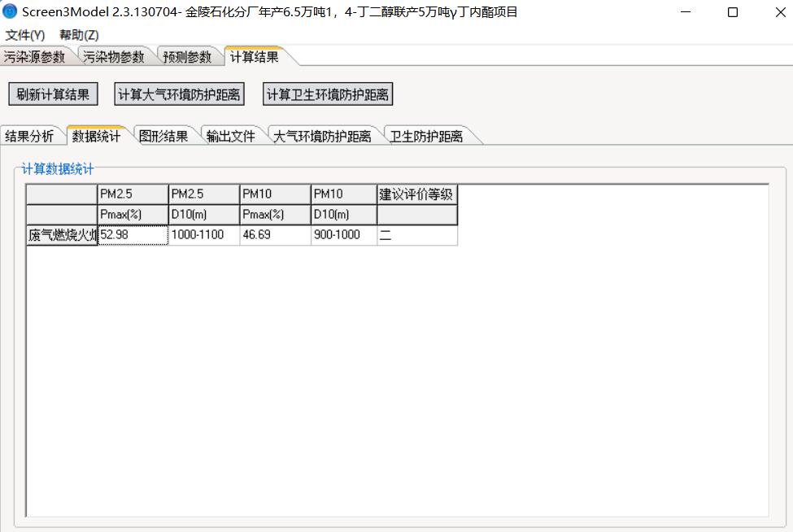
Task: Open the 结果分析 sub-tab
Action: point(29,136)
